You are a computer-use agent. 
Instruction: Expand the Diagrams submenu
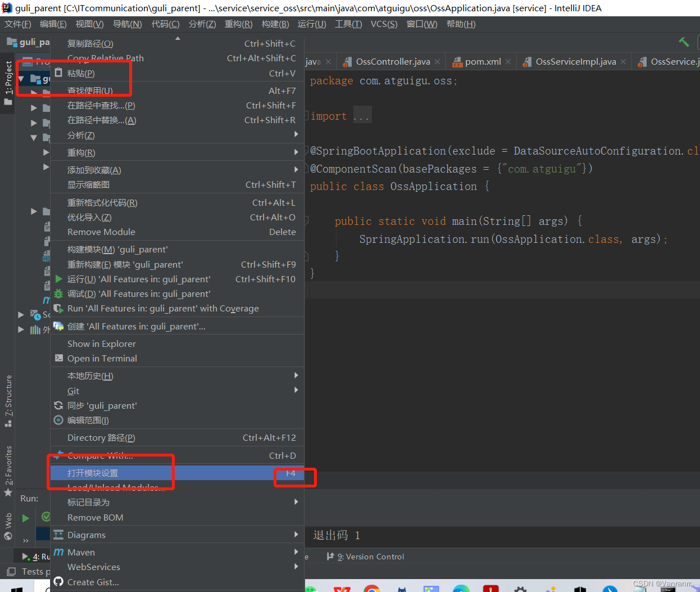pyautogui.click(x=177, y=535)
